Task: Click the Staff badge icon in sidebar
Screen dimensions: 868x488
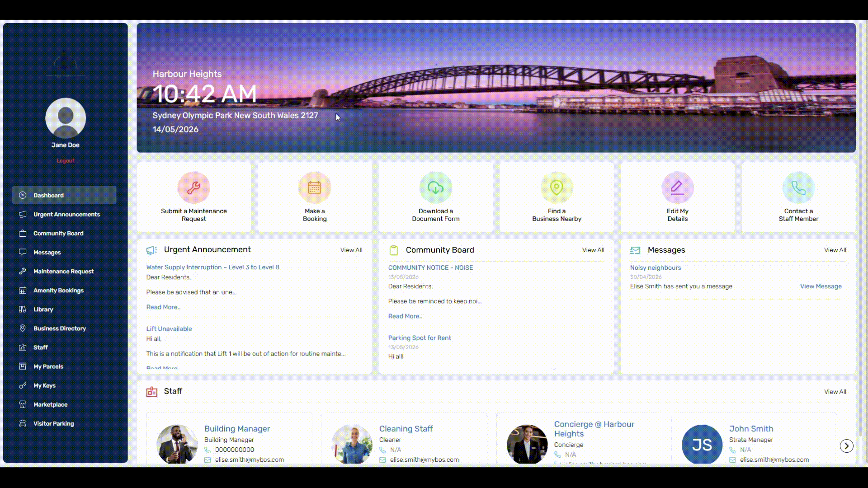Action: [23, 347]
